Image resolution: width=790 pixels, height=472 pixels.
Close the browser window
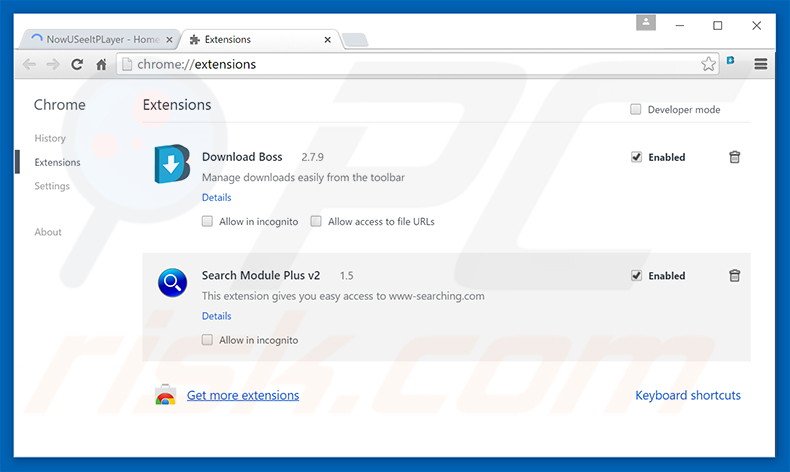coord(756,25)
